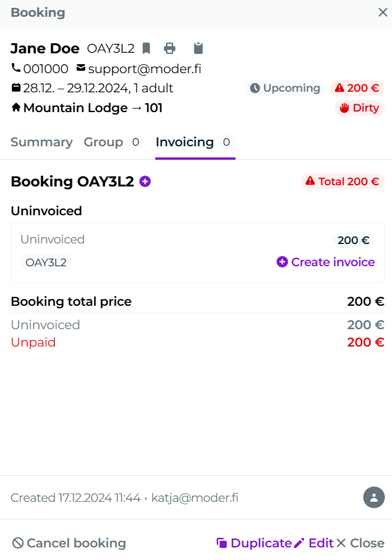Image resolution: width=392 pixels, height=560 pixels.
Task: Click the clipboard icon in header
Action: tap(198, 49)
